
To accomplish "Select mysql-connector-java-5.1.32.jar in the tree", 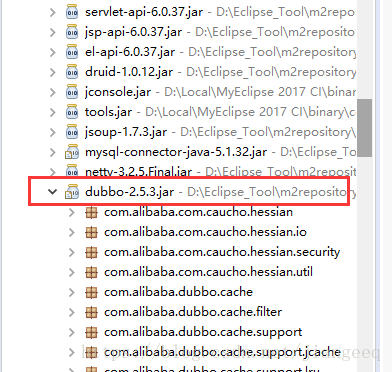I will 176,152.
